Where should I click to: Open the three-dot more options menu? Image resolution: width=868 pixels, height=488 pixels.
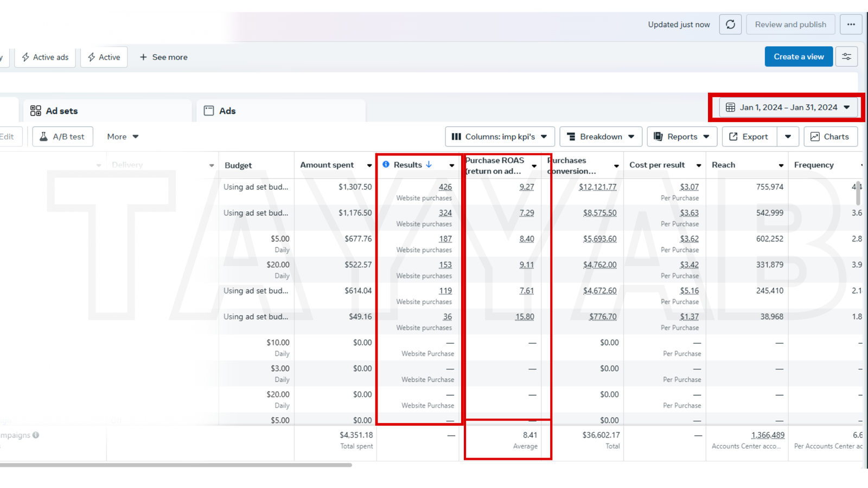[x=851, y=24]
